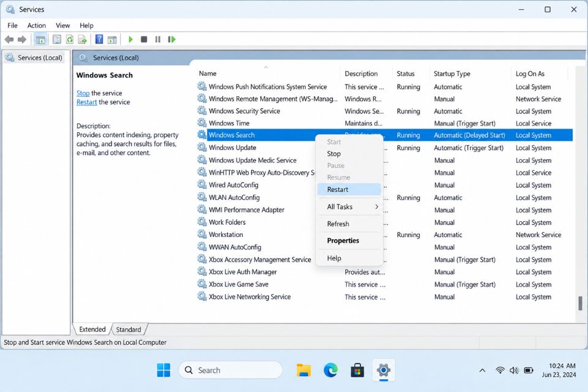The width and height of the screenshot is (588, 392).
Task: Click the Pause Service toolbar button
Action: tap(158, 39)
